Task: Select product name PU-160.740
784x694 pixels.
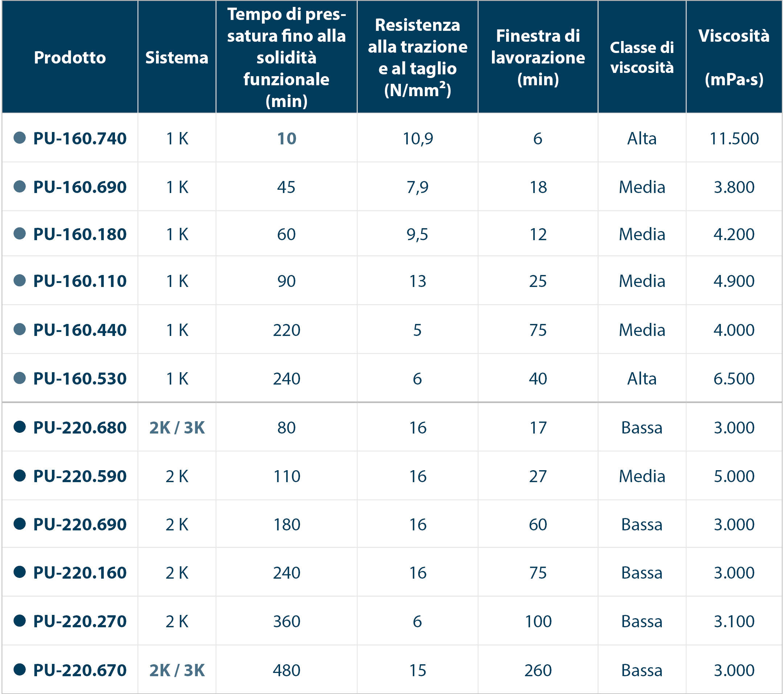Action: click(80, 139)
